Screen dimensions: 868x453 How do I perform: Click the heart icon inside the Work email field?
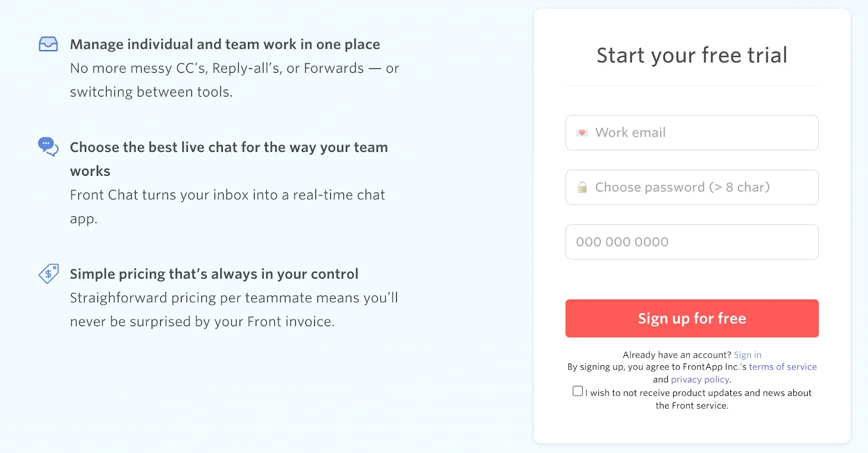point(582,132)
